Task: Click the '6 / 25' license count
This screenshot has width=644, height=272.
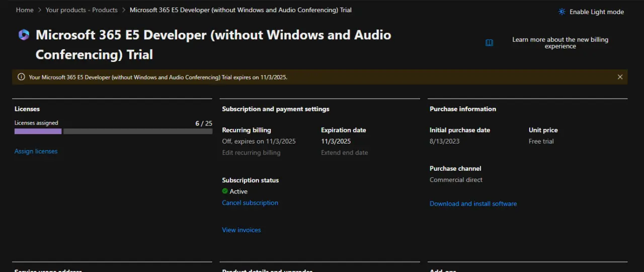Action: [x=204, y=123]
